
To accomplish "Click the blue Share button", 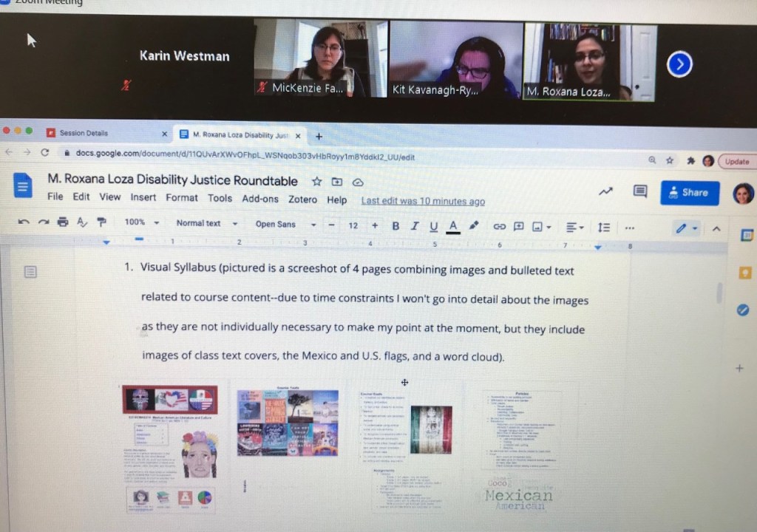I will coord(689,192).
